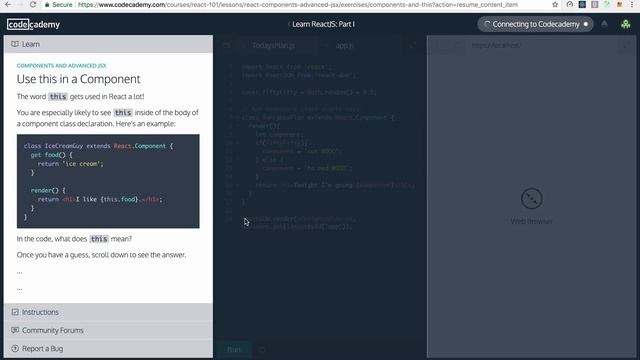640x360 pixels.
Task: Click the Run button
Action: point(234,349)
